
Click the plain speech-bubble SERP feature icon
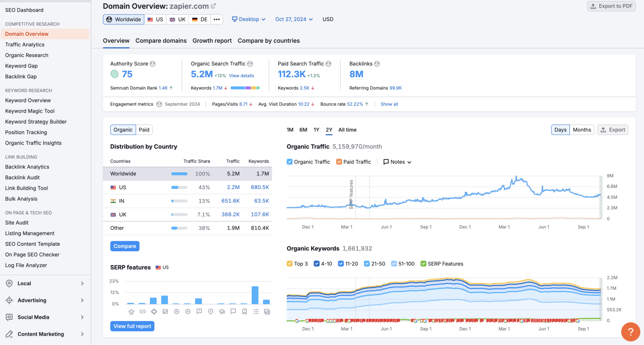click(233, 311)
